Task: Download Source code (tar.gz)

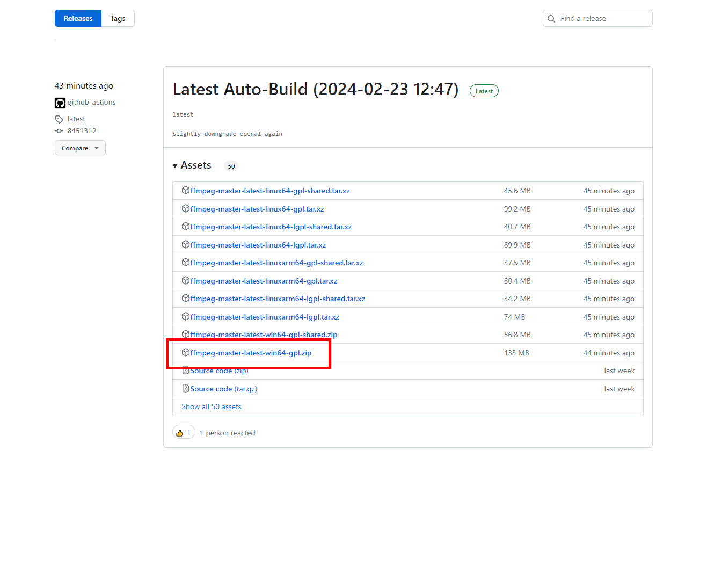Action: [223, 389]
